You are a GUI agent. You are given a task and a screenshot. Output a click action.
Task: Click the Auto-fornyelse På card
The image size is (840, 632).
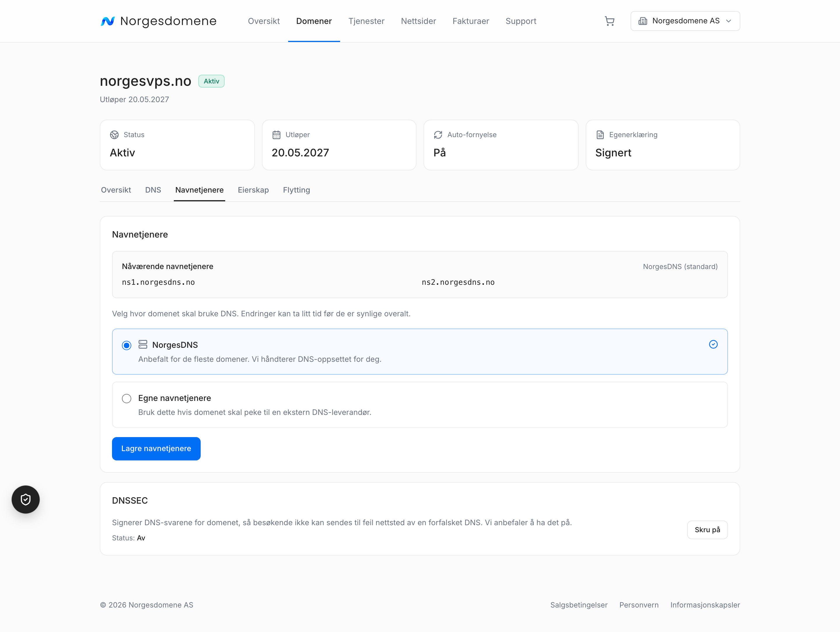click(x=501, y=145)
